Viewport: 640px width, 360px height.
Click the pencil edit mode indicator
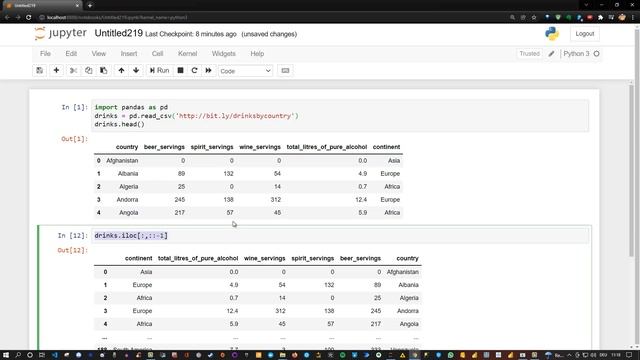click(551, 53)
